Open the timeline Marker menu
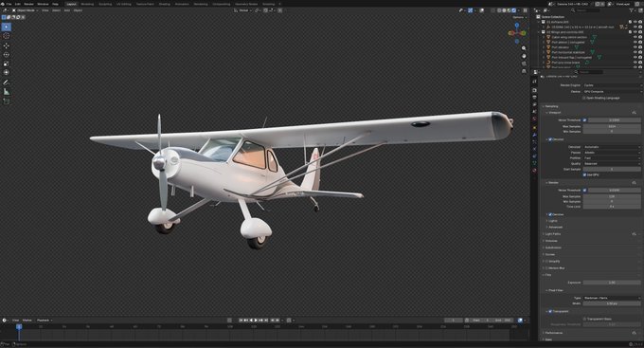Image resolution: width=644 pixels, height=348 pixels. click(27, 321)
